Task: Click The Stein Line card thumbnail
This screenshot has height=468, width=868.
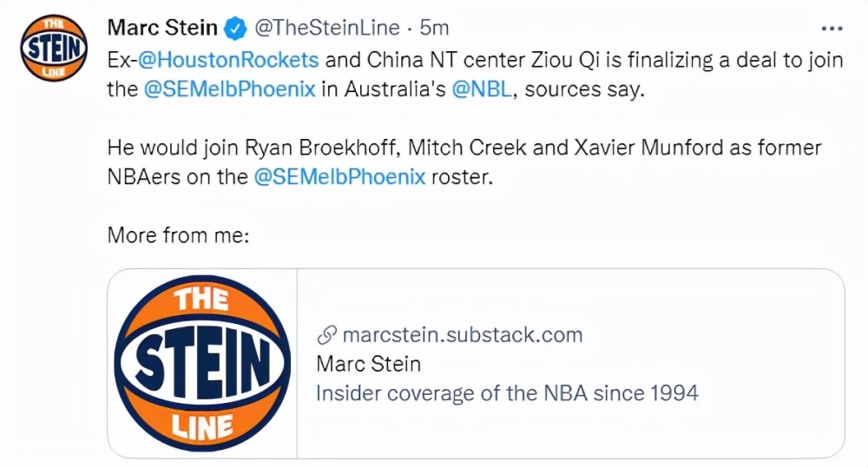Action: (202, 363)
